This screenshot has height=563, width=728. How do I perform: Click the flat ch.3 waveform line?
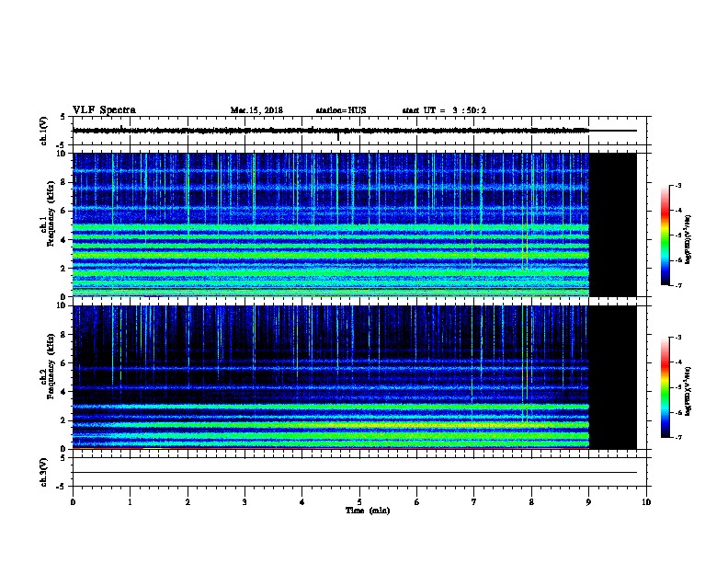click(x=355, y=473)
